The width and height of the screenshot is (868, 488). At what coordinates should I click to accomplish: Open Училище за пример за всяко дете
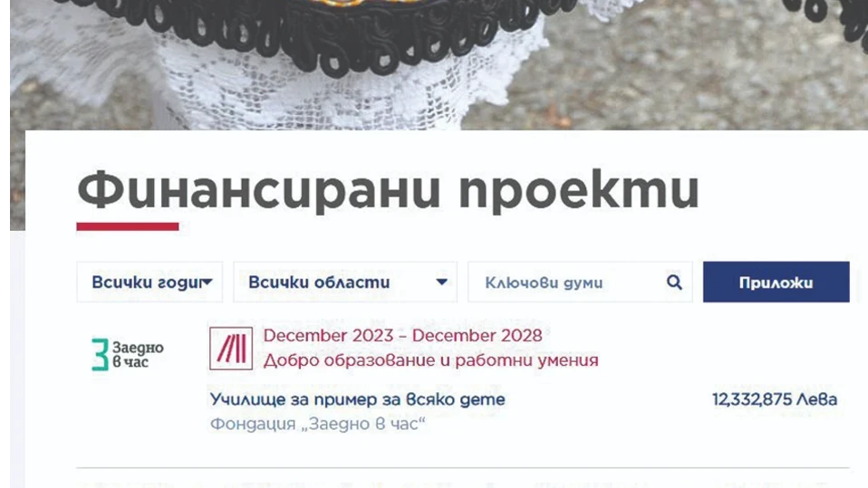(357, 399)
